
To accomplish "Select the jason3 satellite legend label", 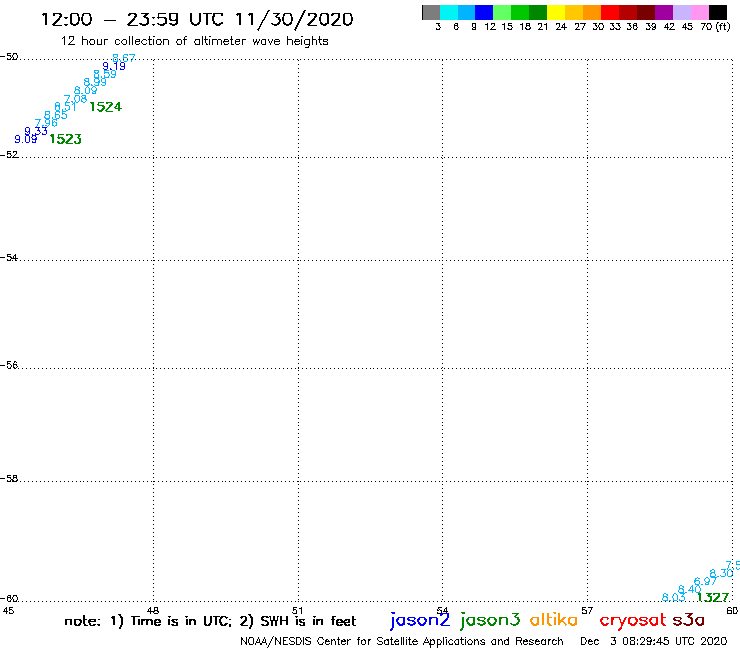I will point(490,620).
